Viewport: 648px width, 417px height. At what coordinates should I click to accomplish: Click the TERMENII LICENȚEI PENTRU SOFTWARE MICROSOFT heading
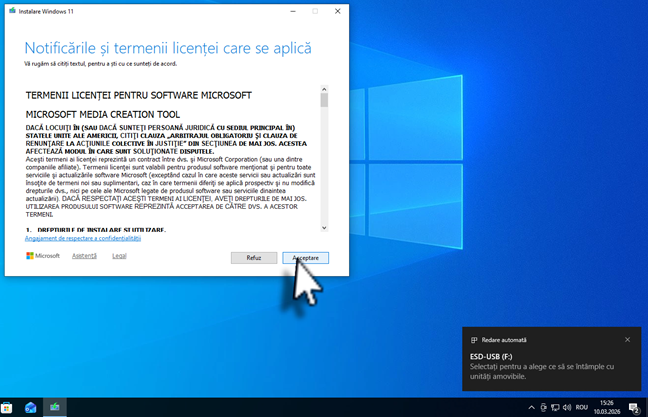(x=138, y=95)
